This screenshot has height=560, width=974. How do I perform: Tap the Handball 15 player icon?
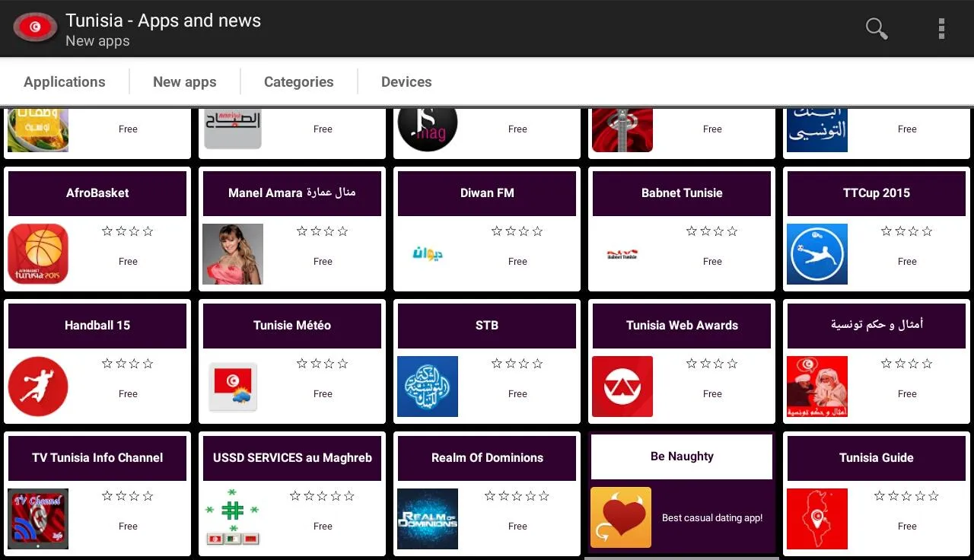[38, 387]
